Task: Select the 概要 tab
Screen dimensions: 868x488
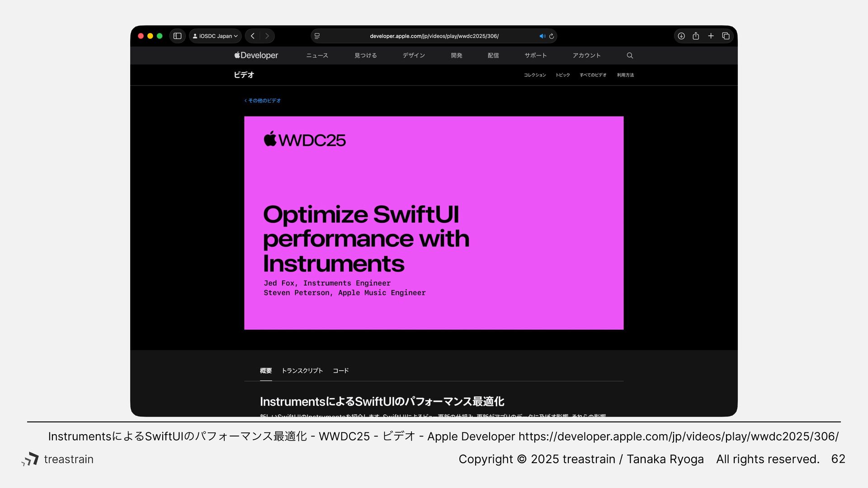Action: pos(266,371)
